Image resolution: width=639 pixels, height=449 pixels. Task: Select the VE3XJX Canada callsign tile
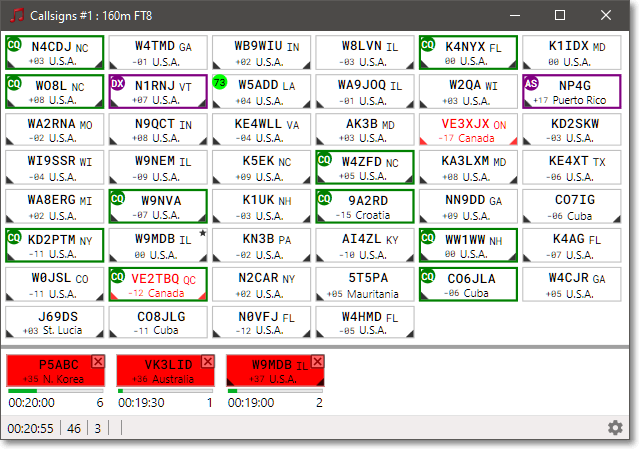[x=468, y=130]
